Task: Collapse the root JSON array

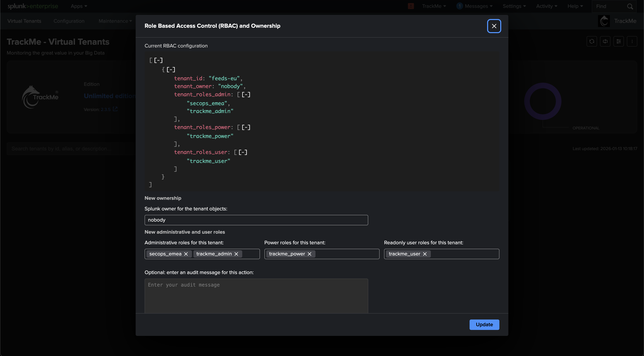Action: 158,60
